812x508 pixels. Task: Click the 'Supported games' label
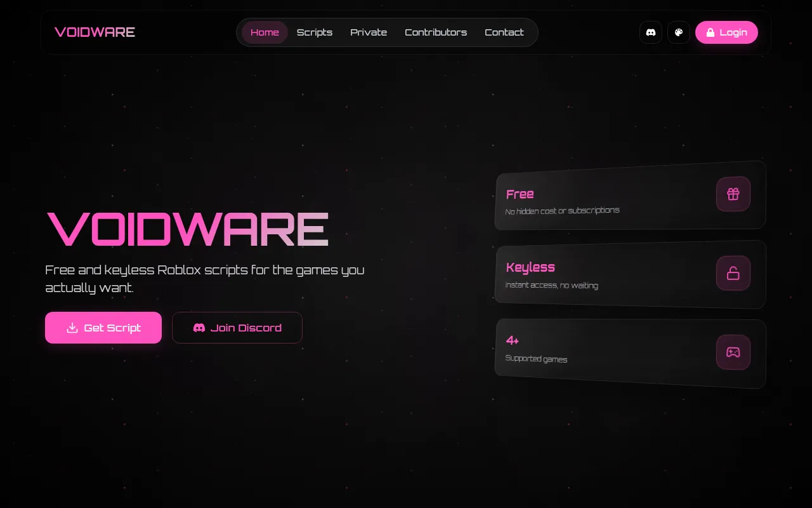click(537, 359)
